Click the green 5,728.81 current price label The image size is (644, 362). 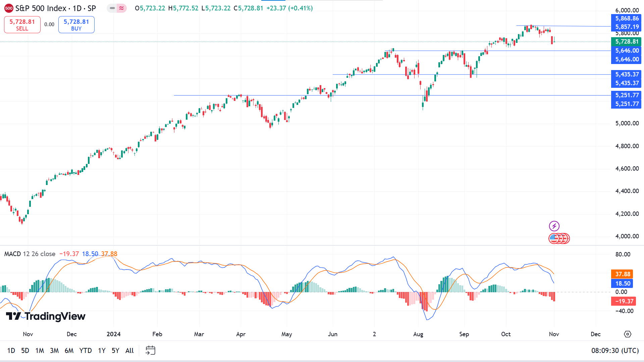(x=626, y=42)
